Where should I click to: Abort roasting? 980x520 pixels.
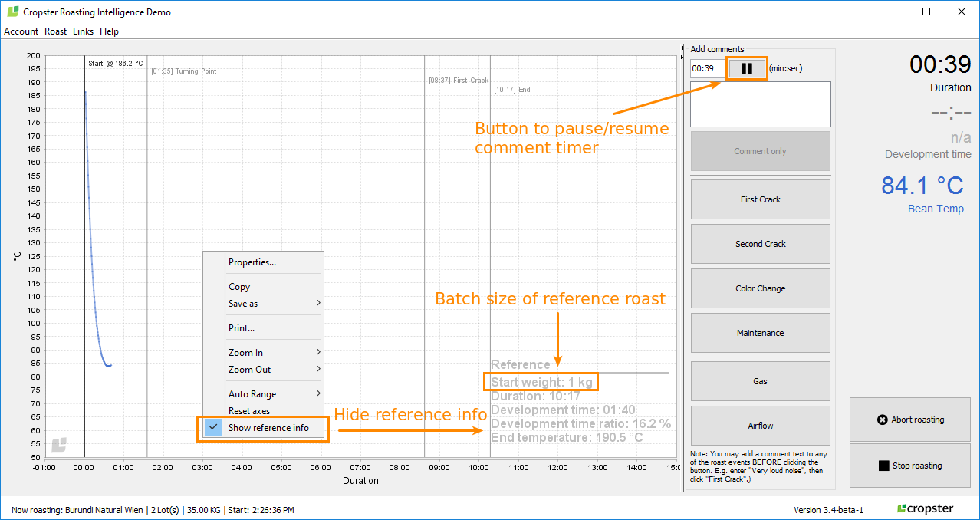pos(910,420)
